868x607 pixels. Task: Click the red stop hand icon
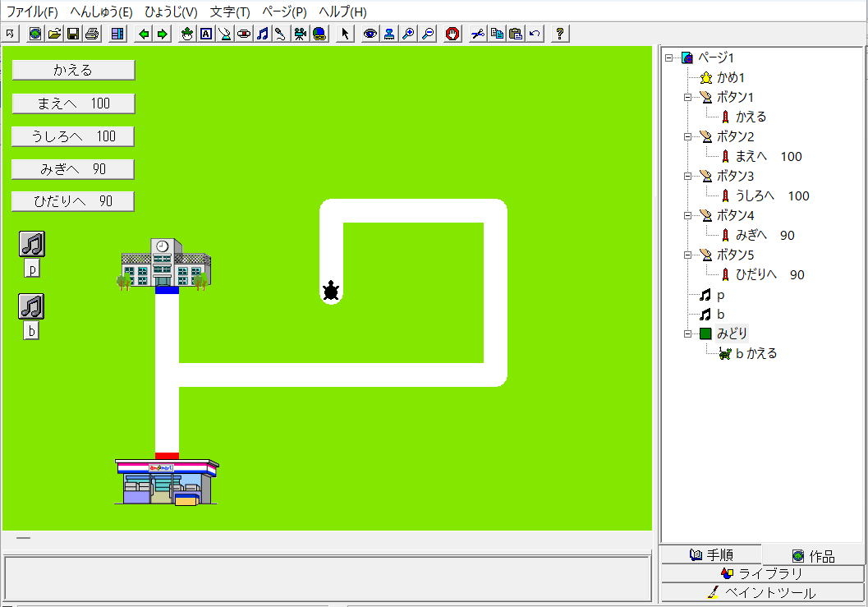(452, 34)
